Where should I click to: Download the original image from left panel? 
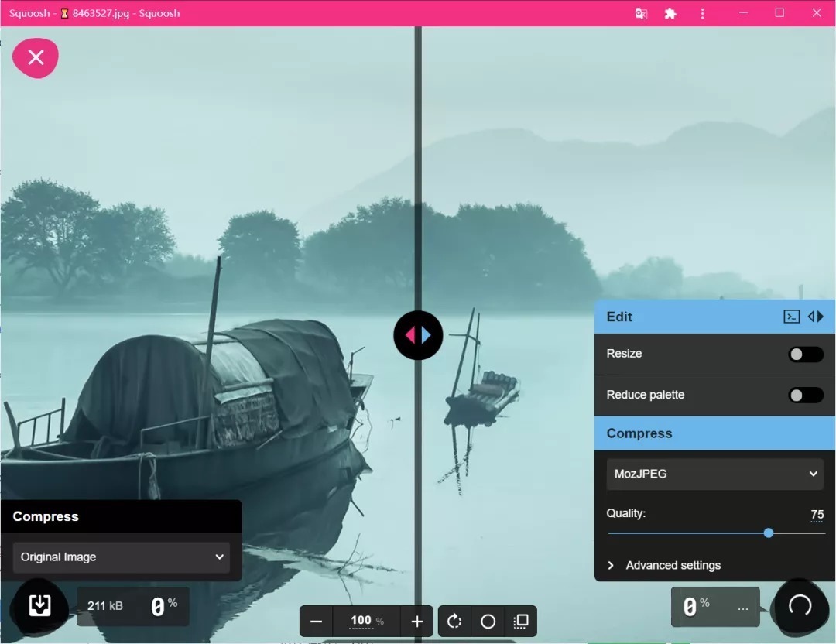(x=39, y=605)
